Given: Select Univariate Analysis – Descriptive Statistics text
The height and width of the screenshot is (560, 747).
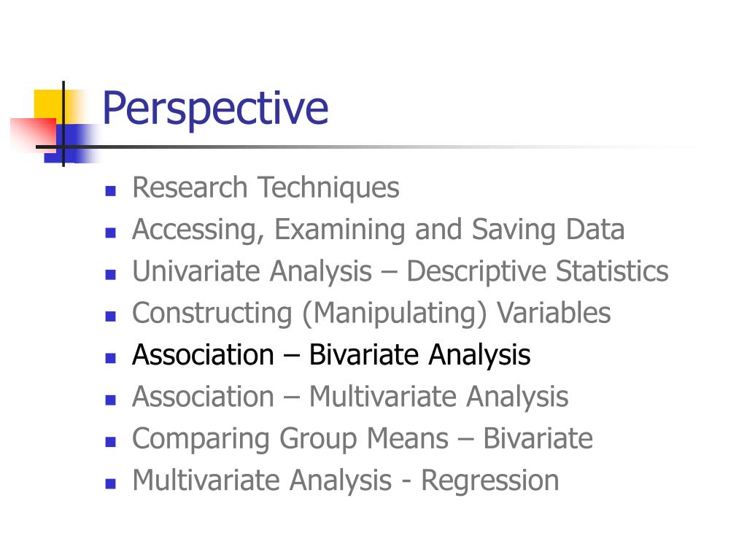Looking at the screenshot, I should click(400, 271).
